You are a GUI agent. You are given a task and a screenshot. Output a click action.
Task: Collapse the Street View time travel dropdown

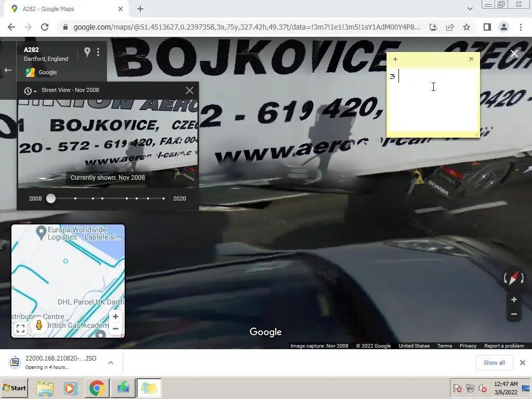tap(30, 90)
